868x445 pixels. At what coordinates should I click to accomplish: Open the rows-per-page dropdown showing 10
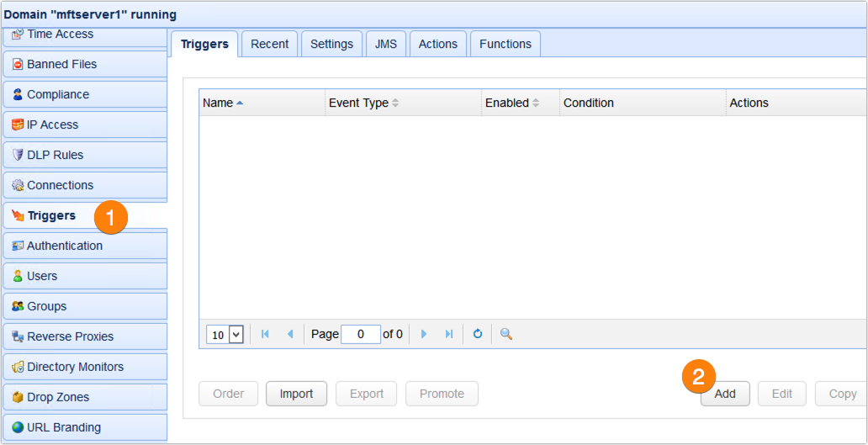[225, 334]
